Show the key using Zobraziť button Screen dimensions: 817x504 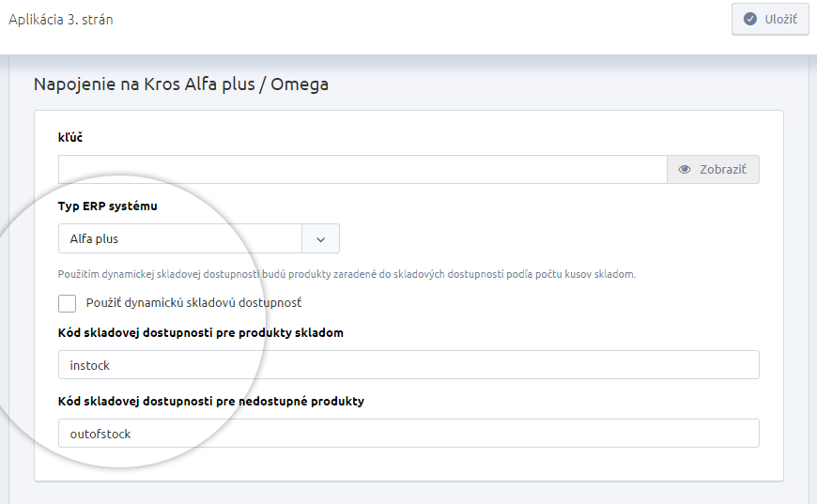[713, 169]
